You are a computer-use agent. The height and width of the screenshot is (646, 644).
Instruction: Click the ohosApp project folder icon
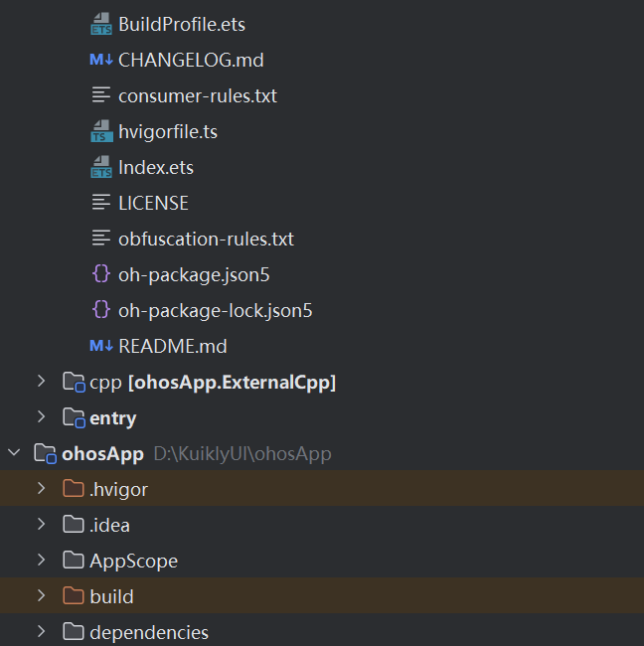coord(46,453)
